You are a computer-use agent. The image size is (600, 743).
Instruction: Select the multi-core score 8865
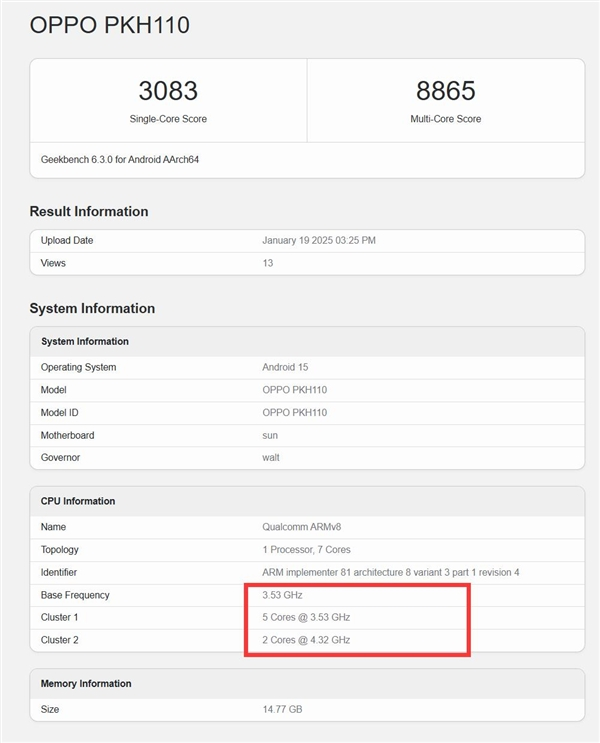[446, 91]
